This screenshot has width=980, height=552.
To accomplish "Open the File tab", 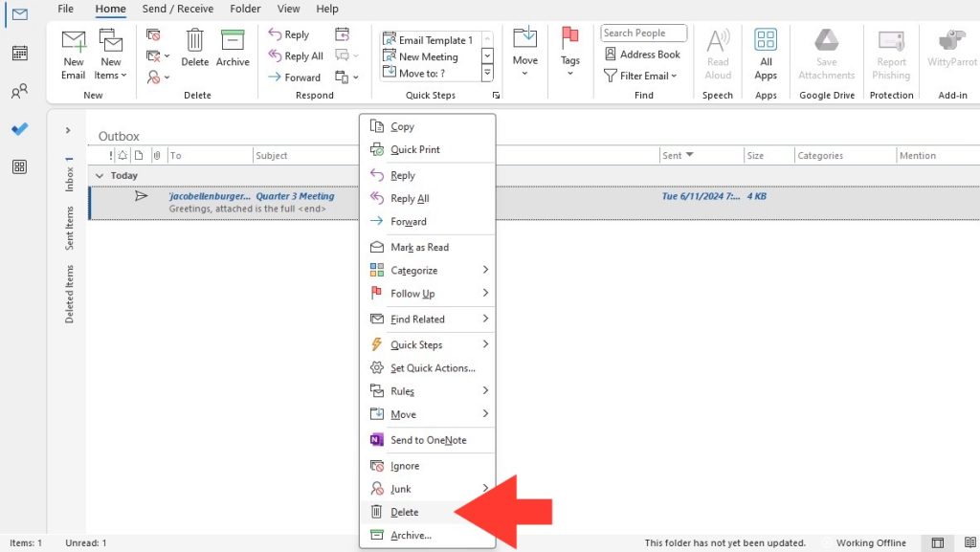I will click(x=66, y=9).
